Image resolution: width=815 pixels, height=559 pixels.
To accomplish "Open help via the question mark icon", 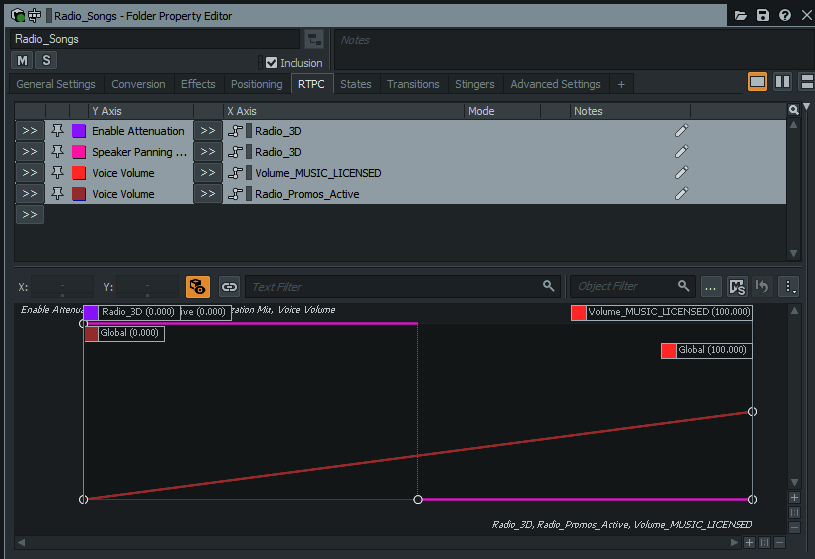I will point(785,16).
